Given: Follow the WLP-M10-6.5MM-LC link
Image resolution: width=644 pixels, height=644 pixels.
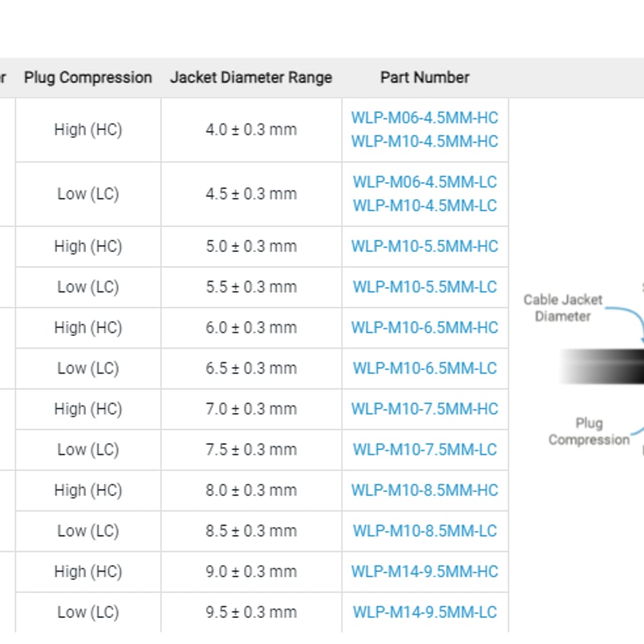Looking at the screenshot, I should [x=425, y=368].
